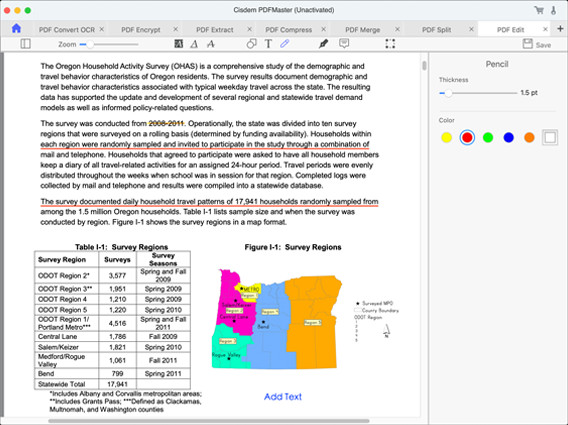Switch to PDF Split tab

[x=437, y=30]
